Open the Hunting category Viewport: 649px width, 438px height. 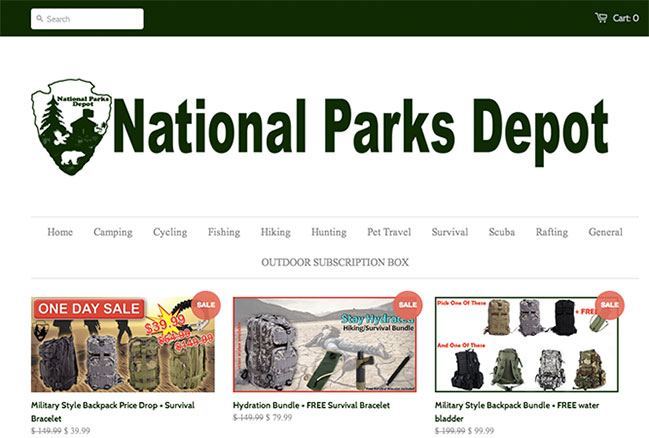click(x=329, y=232)
